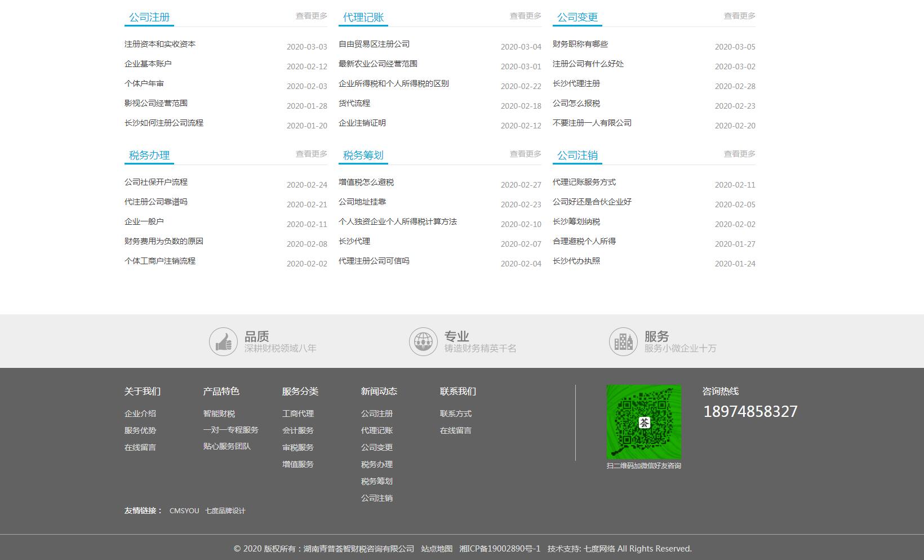924x560 pixels.
Task: Click the people globe 专业 icon
Action: click(423, 341)
